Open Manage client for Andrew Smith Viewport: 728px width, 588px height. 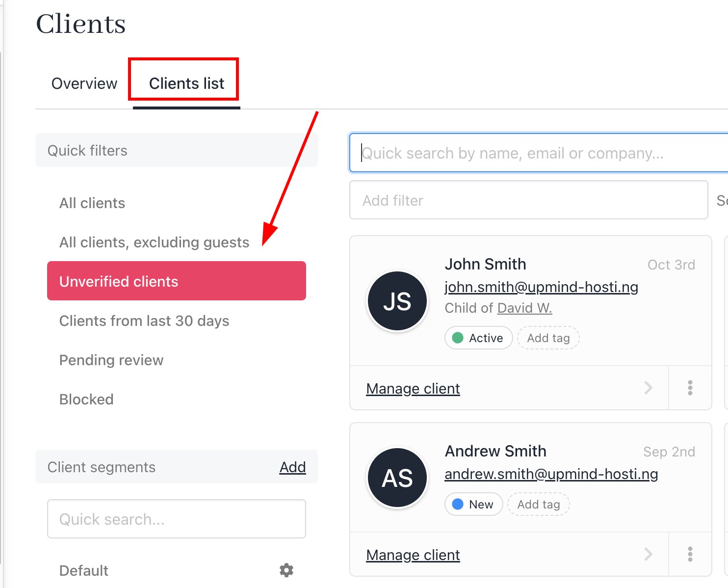click(413, 555)
